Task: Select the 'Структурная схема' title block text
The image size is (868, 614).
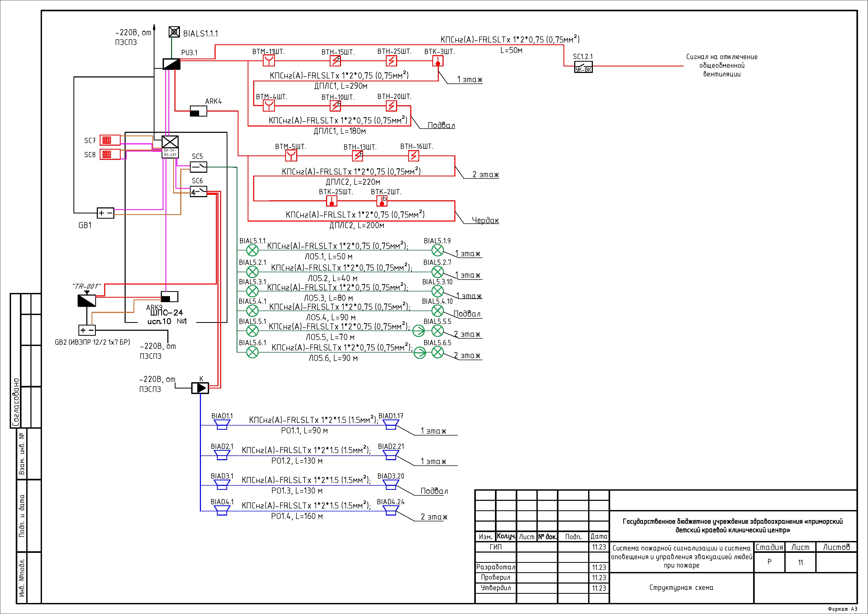Action: coord(681,587)
